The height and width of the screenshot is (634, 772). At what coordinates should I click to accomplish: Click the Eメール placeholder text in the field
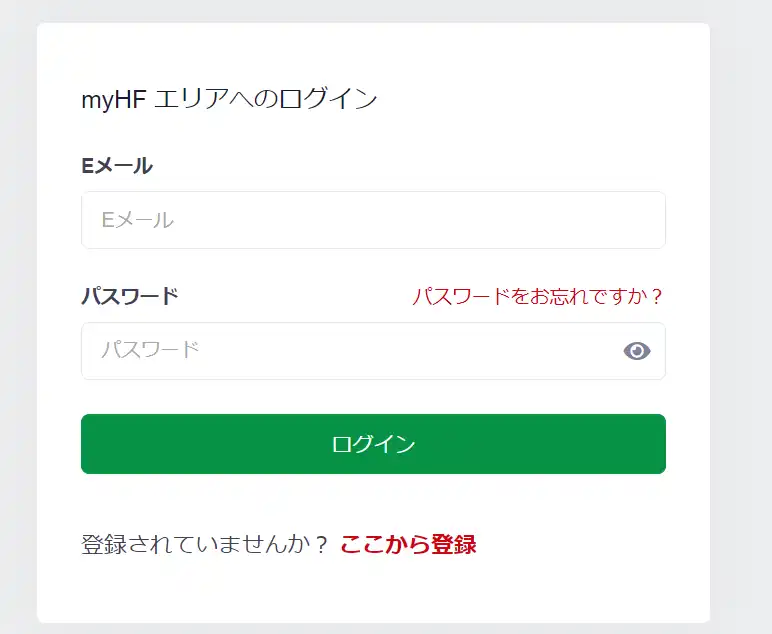click(138, 220)
